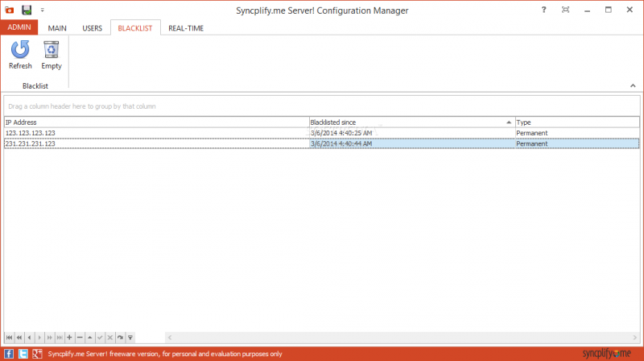Open the help question mark button
This screenshot has width=644, height=361.
(x=544, y=10)
